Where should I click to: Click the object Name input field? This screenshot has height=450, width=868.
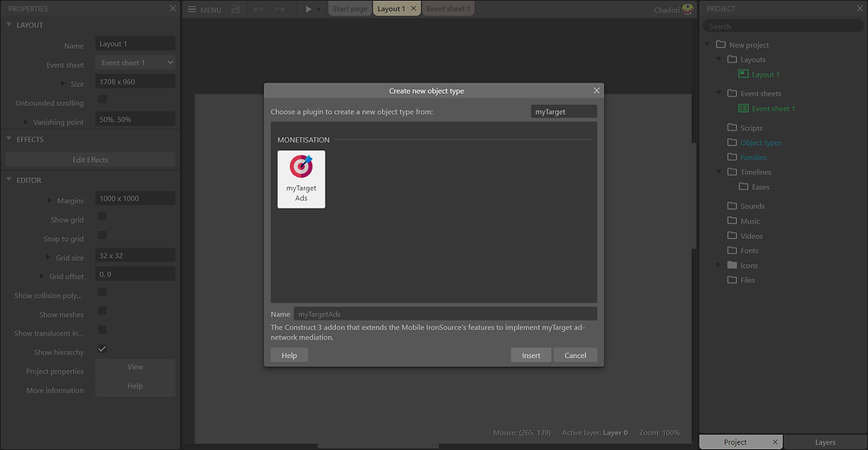pyautogui.click(x=445, y=314)
